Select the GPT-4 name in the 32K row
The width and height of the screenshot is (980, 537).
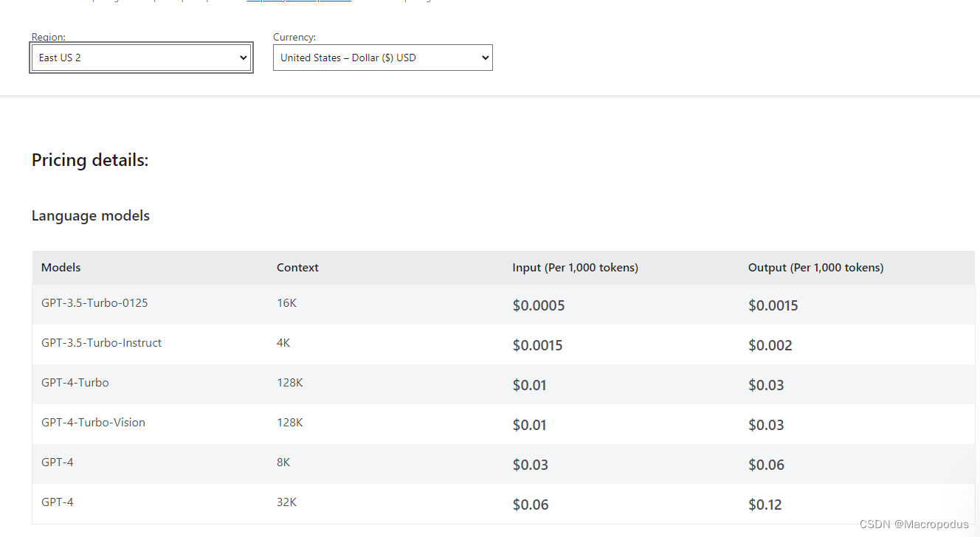point(58,502)
